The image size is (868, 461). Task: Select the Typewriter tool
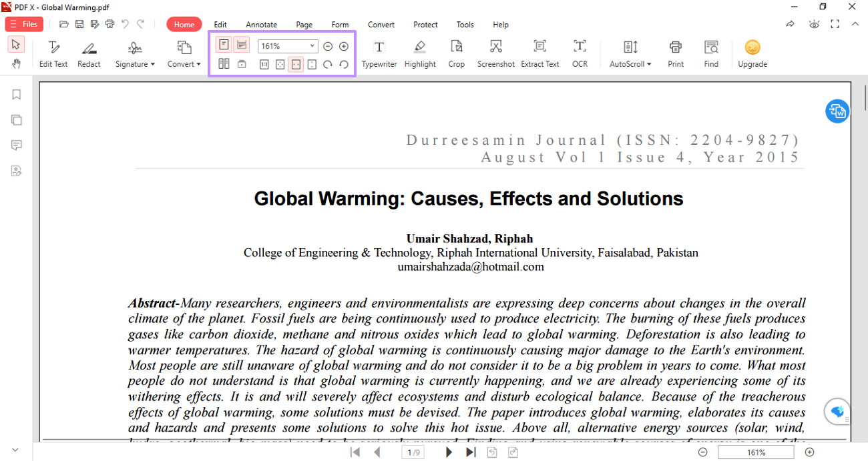379,53
